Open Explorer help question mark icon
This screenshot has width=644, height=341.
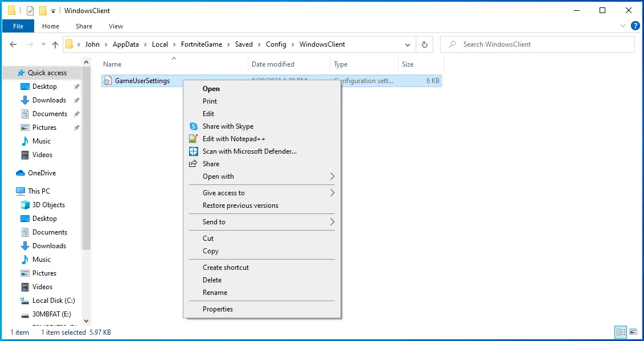635,26
